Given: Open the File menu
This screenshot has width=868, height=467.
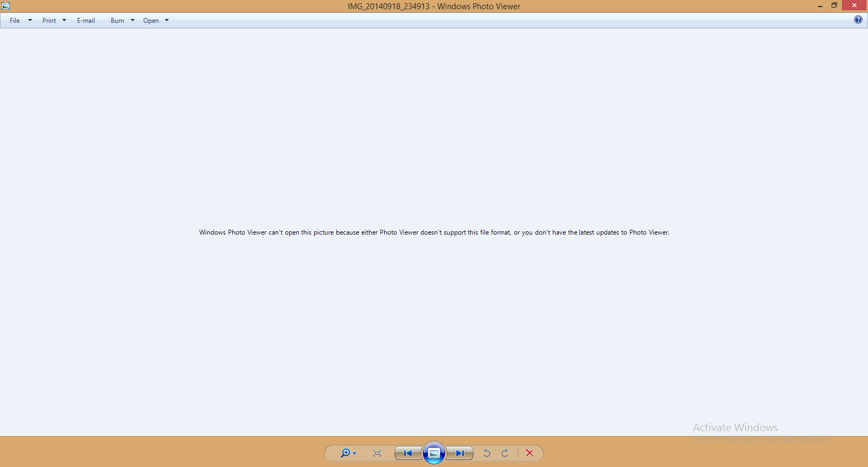Looking at the screenshot, I should pyautogui.click(x=15, y=21).
